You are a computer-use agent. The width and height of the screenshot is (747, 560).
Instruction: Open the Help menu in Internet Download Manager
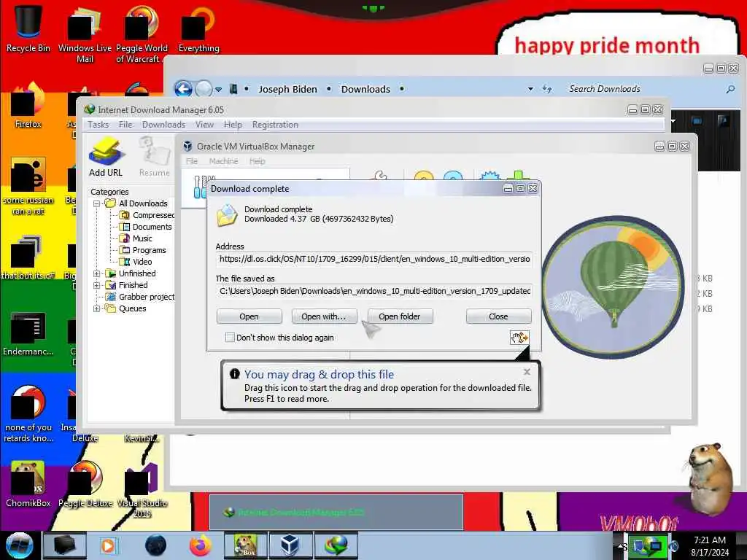233,125
